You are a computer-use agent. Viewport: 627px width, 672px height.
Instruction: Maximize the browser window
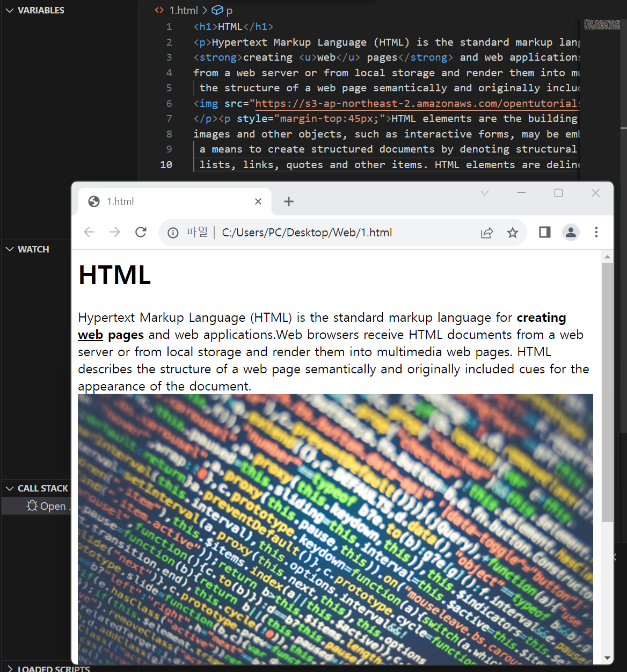[x=558, y=193]
